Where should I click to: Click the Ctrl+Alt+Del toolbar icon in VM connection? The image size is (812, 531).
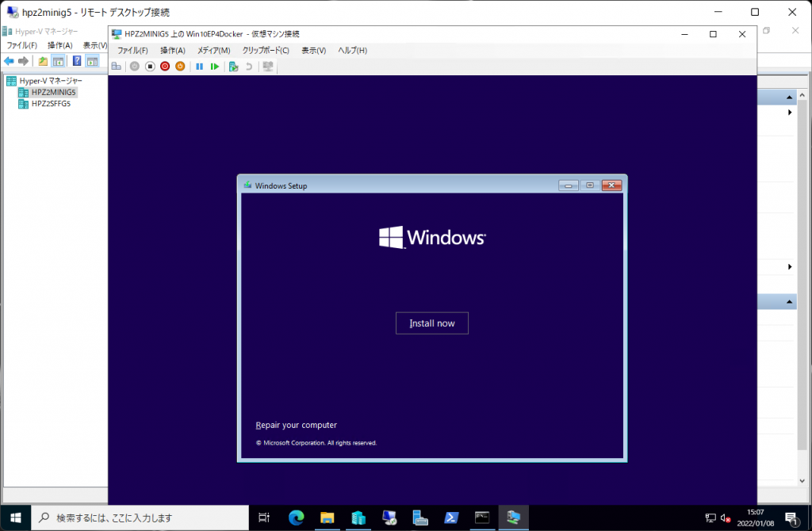117,67
